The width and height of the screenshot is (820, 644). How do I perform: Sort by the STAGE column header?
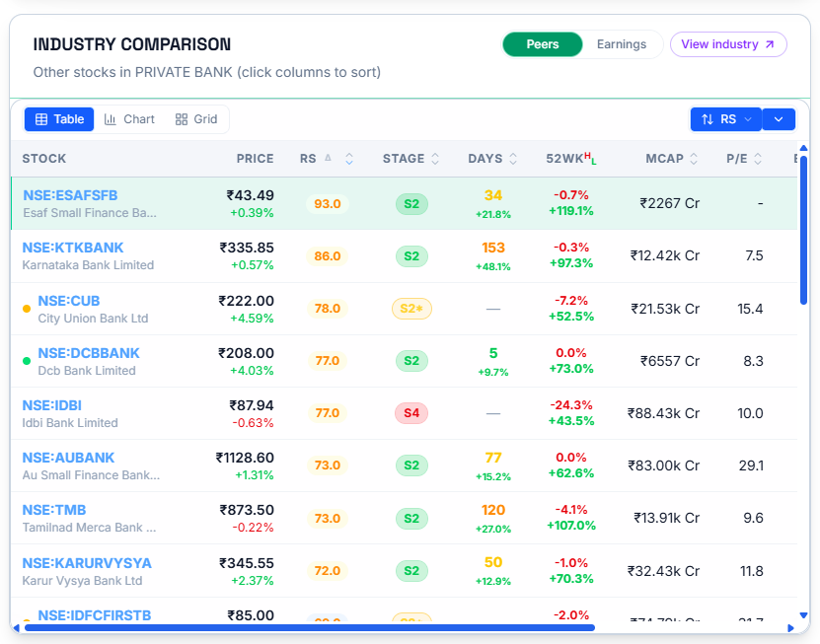[x=410, y=159]
